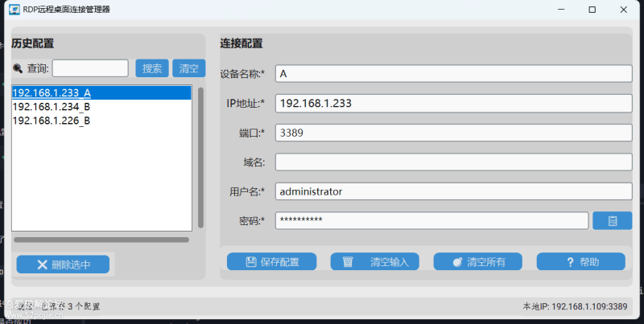Viewport: 644px width, 324px height.
Task: Click 本地IP: 192.168.1.109:3389 status text
Action: pos(575,306)
